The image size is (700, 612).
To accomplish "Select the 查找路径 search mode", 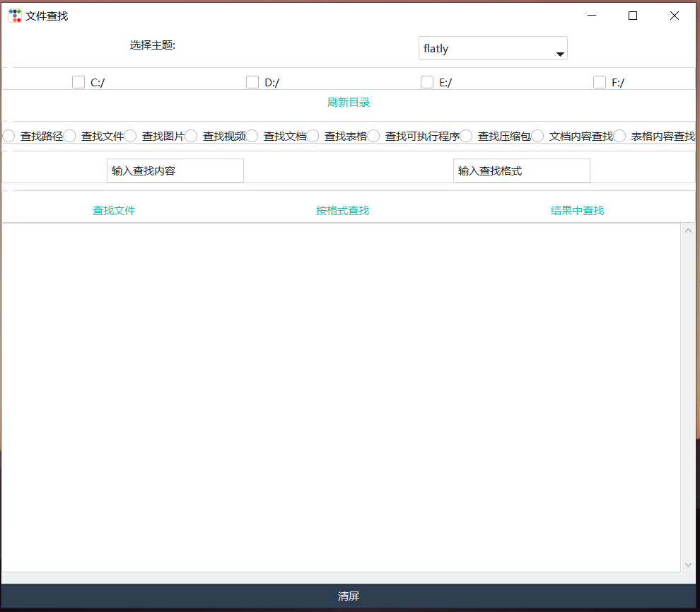I will point(7,136).
